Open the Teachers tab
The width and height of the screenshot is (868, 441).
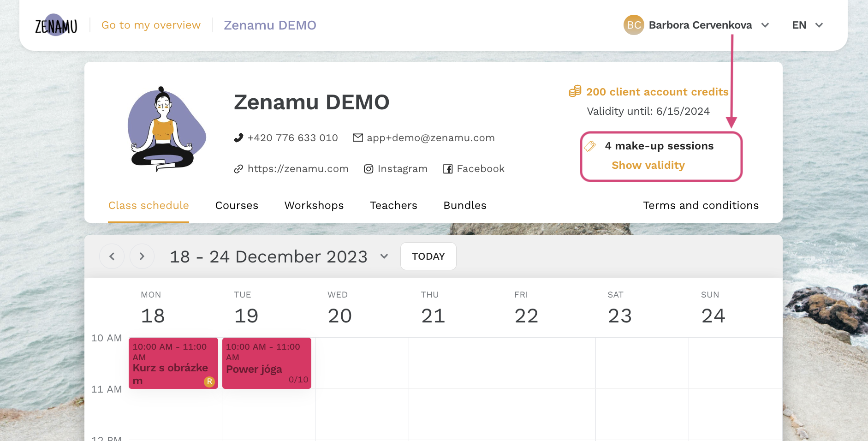(393, 205)
